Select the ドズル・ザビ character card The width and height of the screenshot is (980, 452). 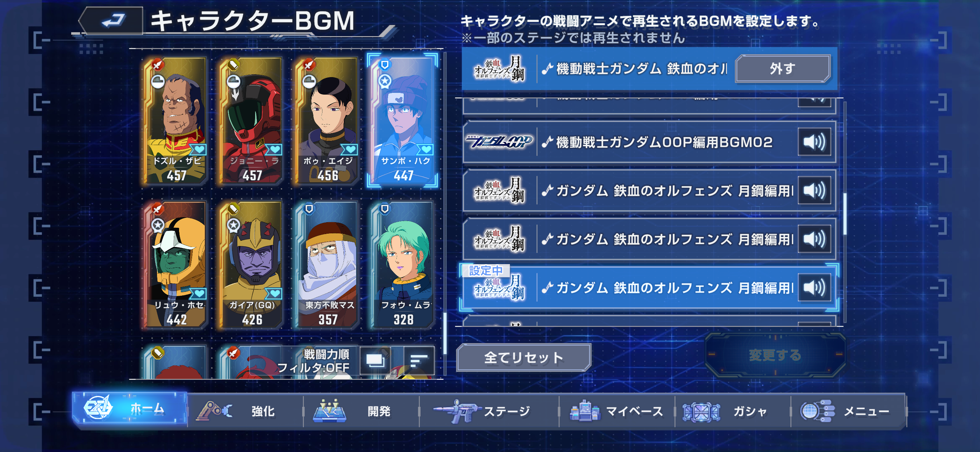click(176, 121)
